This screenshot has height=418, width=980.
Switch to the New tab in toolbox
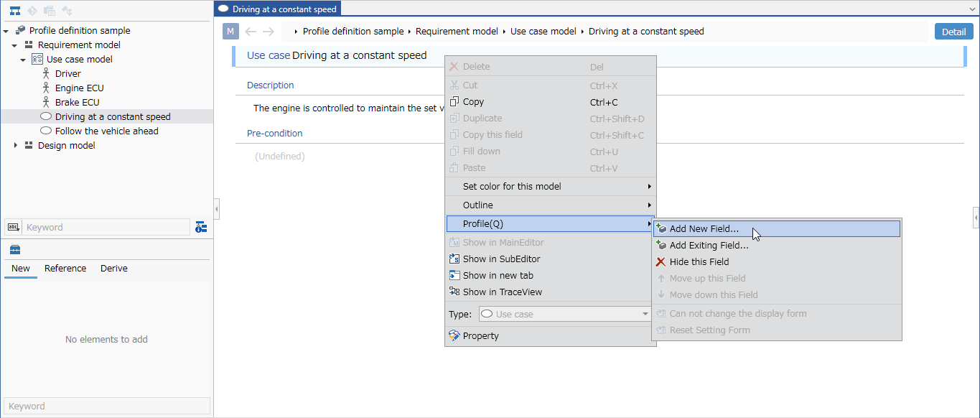tap(21, 269)
